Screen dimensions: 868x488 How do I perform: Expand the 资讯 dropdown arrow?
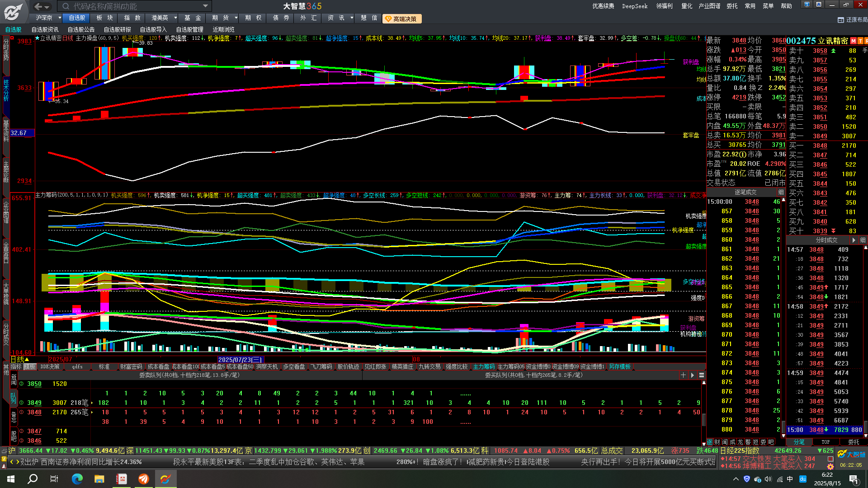[351, 18]
